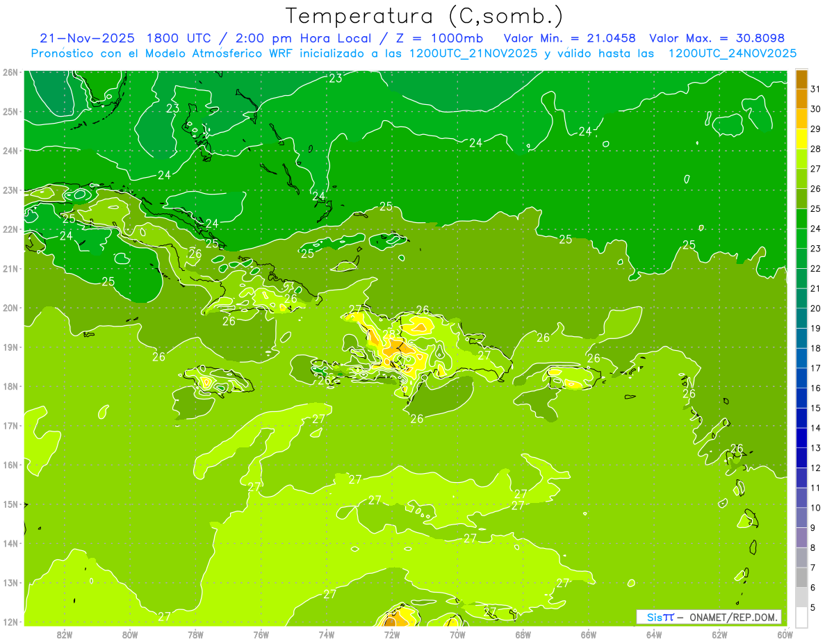Click the longitude axis label 76W

point(261,634)
